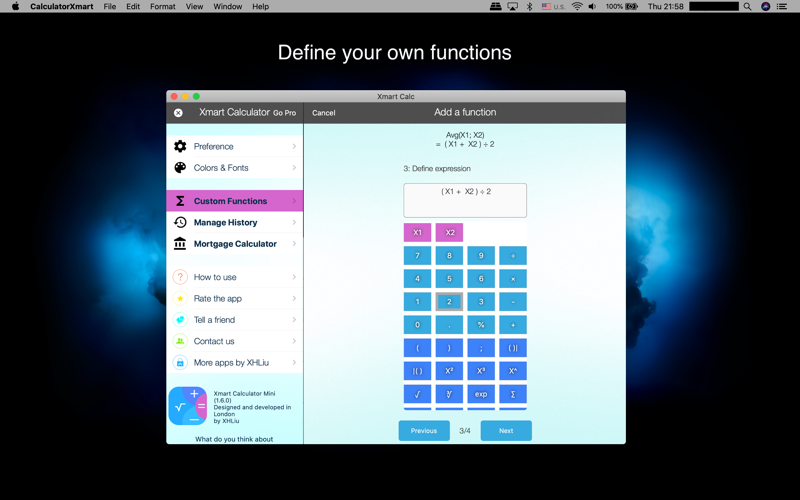Screen dimensions: 800x500
Task: Click the Next button
Action: pyautogui.click(x=506, y=431)
